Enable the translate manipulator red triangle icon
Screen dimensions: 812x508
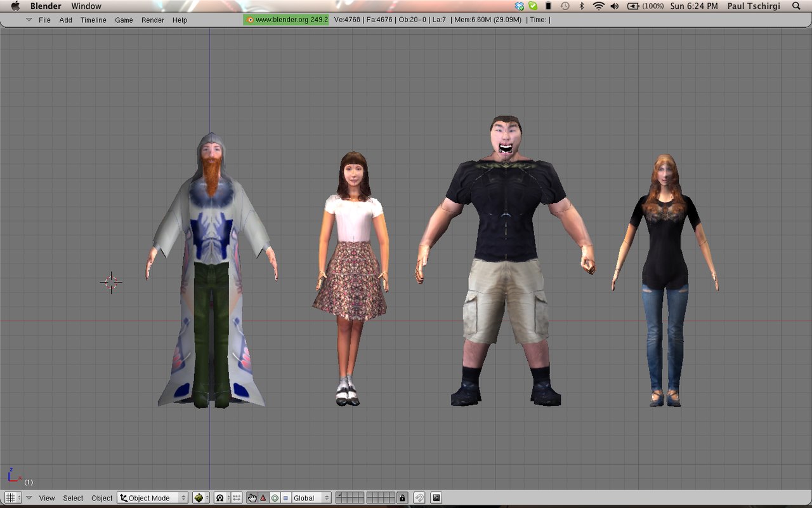(263, 497)
